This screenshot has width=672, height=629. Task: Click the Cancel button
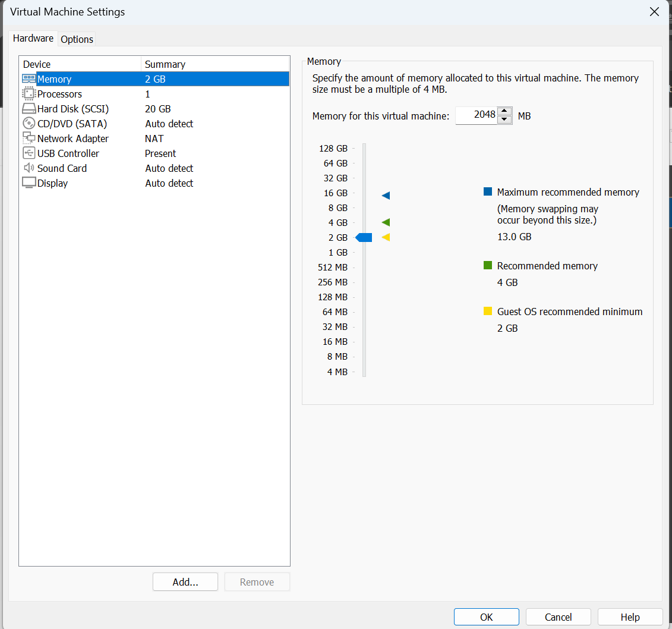[558, 617]
